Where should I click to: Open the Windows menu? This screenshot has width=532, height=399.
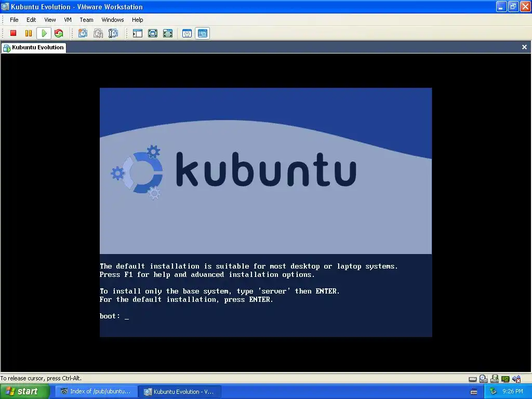[113, 20]
